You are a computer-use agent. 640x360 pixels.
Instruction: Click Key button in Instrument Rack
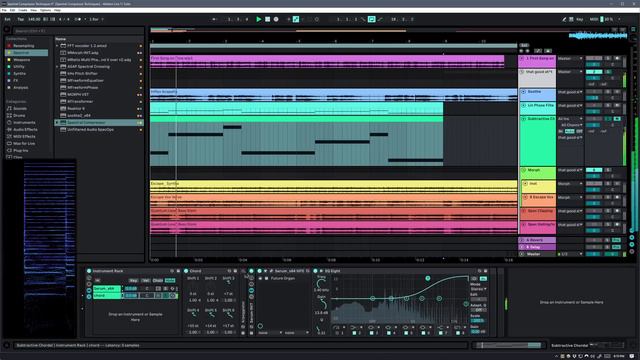tap(133, 280)
